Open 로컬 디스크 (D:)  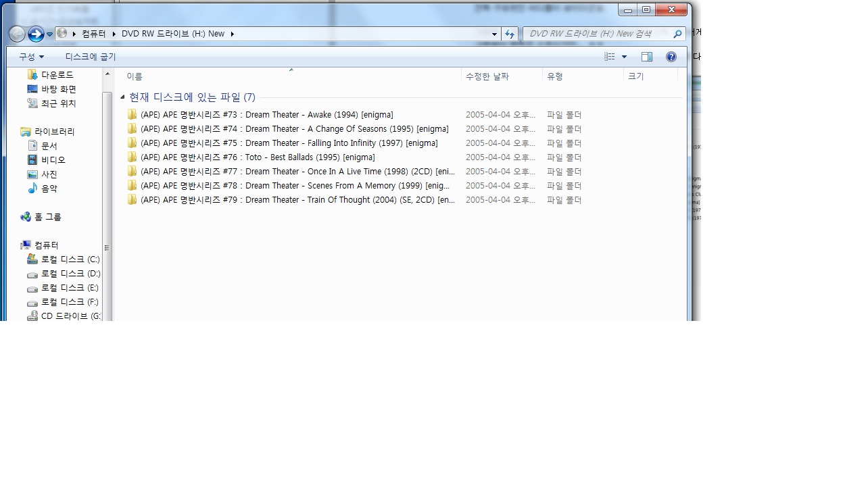click(63, 274)
